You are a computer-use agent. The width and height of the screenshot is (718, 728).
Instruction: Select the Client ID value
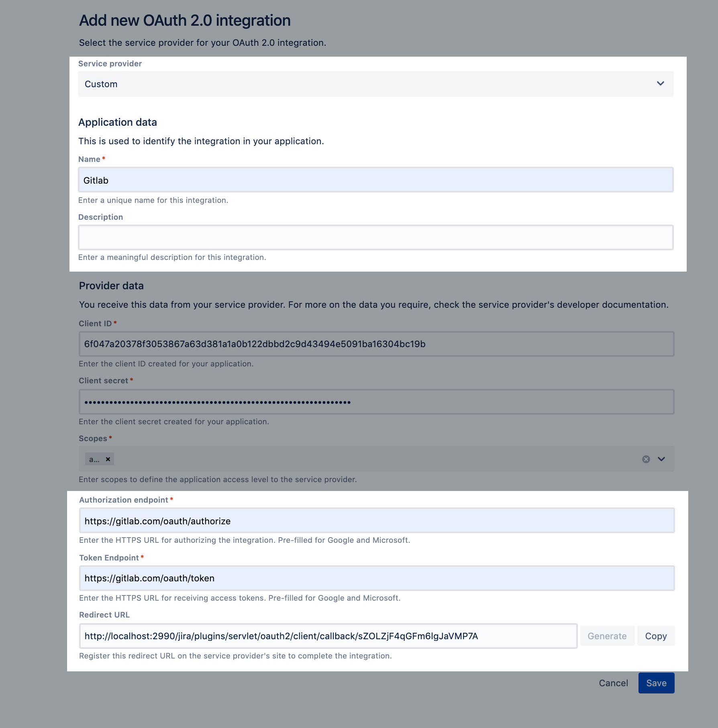376,344
